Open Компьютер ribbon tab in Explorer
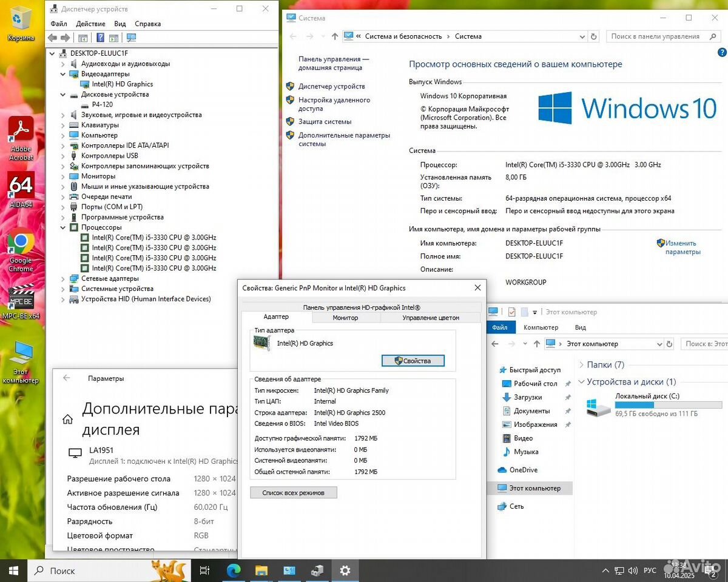The height and width of the screenshot is (582, 728). (x=541, y=327)
